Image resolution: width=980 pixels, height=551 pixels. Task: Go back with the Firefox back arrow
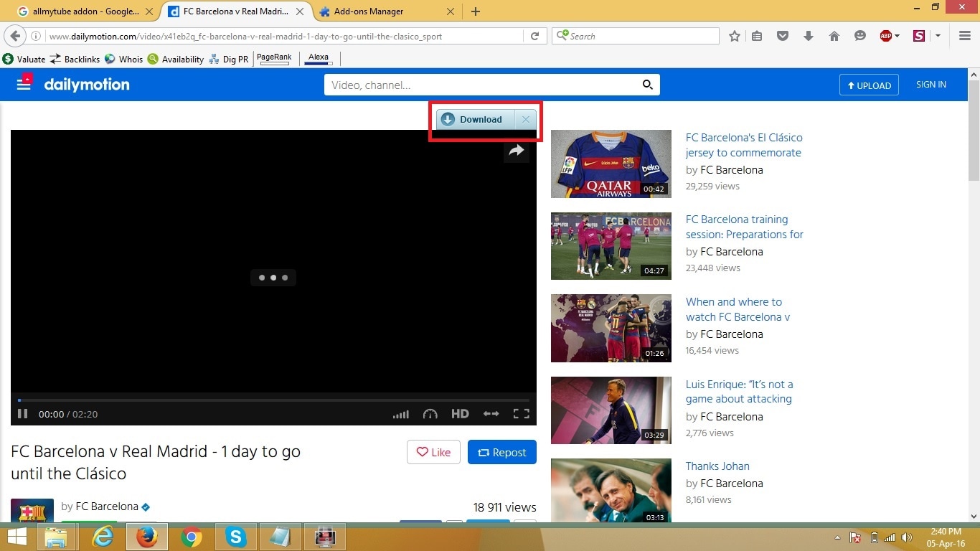[15, 36]
